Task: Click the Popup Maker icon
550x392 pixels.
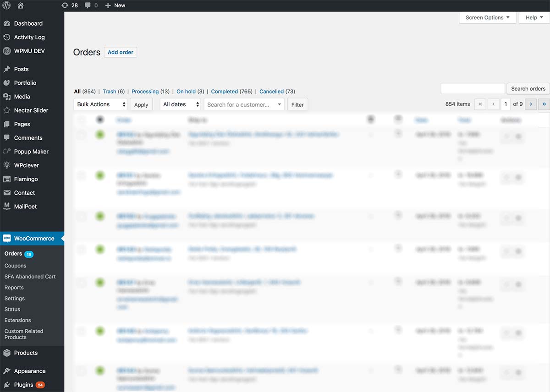Action: (x=6, y=152)
